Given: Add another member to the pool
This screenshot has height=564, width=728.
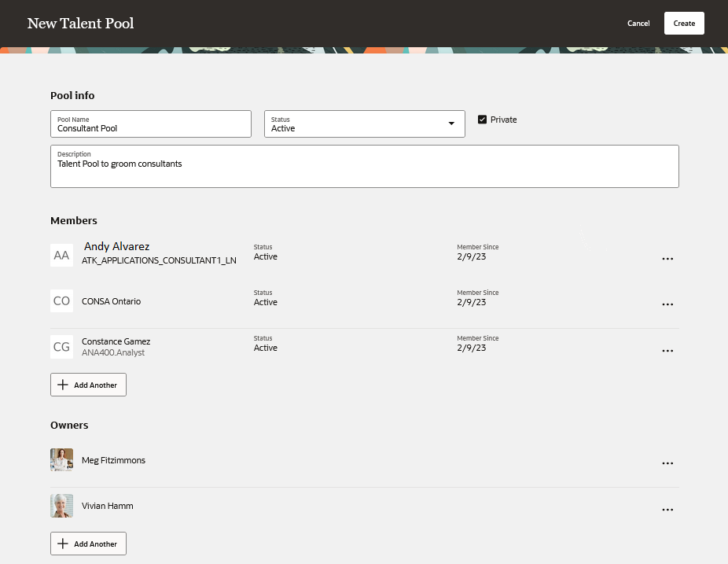Looking at the screenshot, I should pyautogui.click(x=88, y=385).
